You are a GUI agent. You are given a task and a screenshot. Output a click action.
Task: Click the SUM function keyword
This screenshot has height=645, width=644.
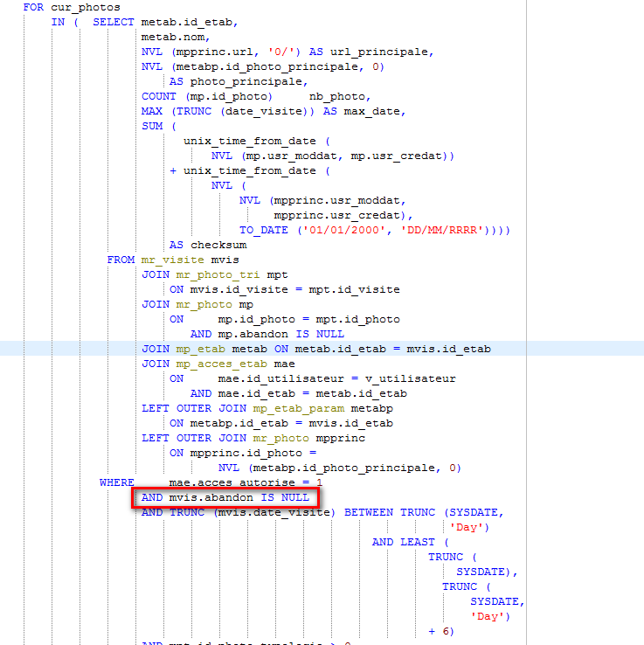click(151, 126)
